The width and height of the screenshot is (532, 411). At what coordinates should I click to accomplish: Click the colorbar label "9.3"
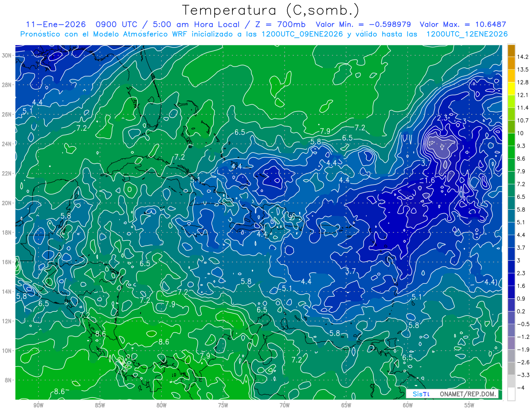[521, 146]
